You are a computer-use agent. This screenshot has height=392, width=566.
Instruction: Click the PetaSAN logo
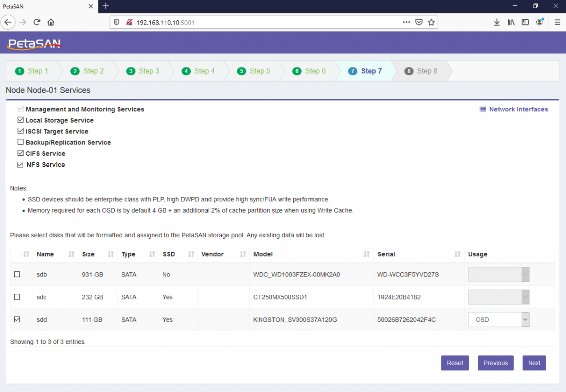click(34, 44)
